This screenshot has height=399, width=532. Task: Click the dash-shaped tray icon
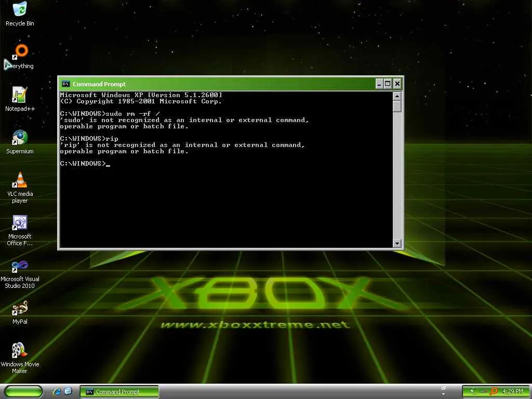483,392
